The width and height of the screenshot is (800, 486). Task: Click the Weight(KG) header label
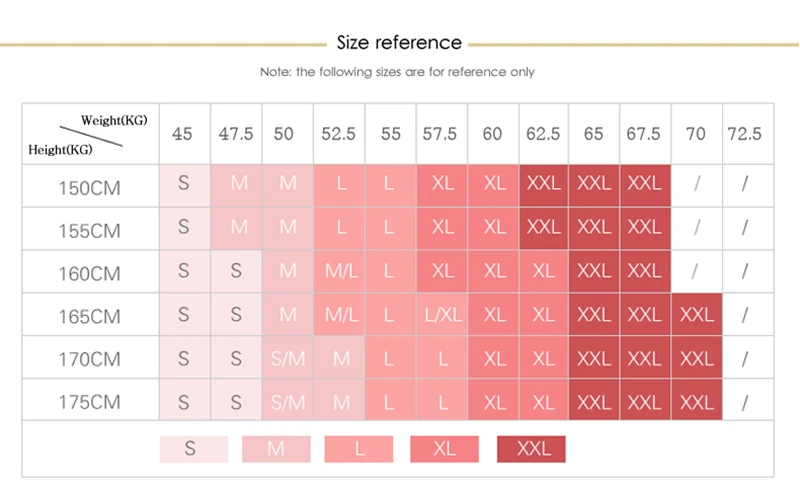(114, 120)
